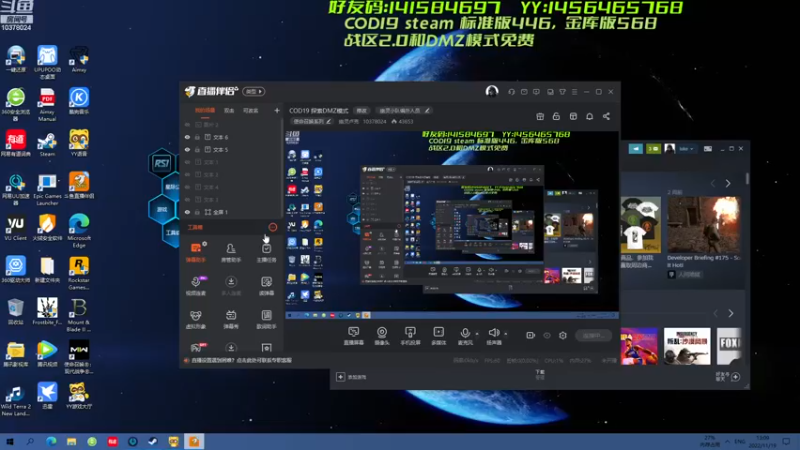Click the layer list scrollbar
The image size is (800, 450).
click(x=282, y=168)
